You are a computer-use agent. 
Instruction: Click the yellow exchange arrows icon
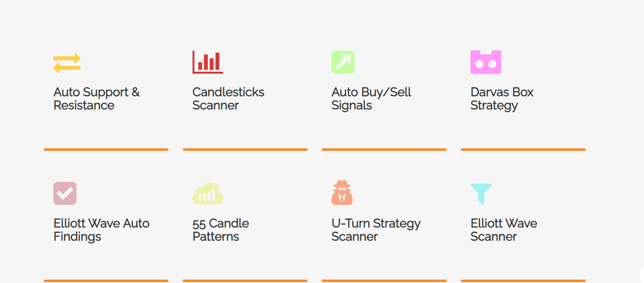pyautogui.click(x=67, y=63)
